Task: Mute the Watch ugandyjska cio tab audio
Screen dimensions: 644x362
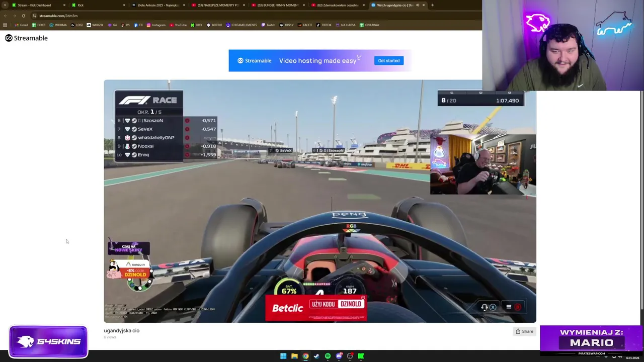Action: point(417,5)
